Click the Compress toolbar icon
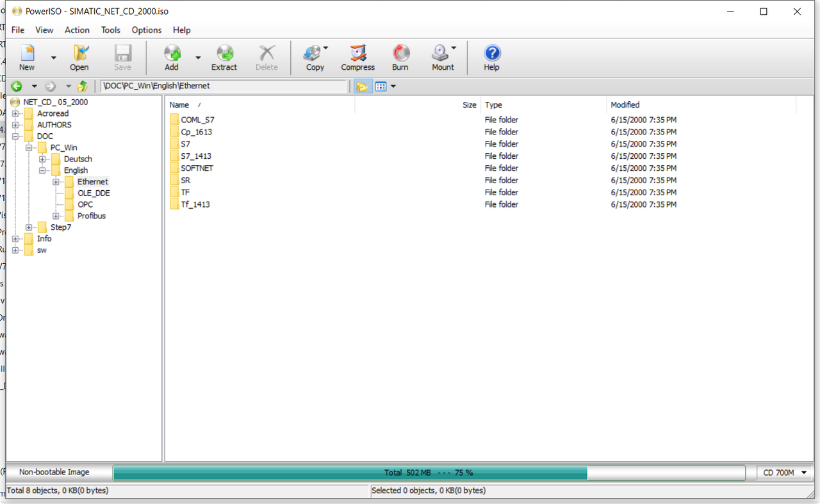 (x=357, y=58)
